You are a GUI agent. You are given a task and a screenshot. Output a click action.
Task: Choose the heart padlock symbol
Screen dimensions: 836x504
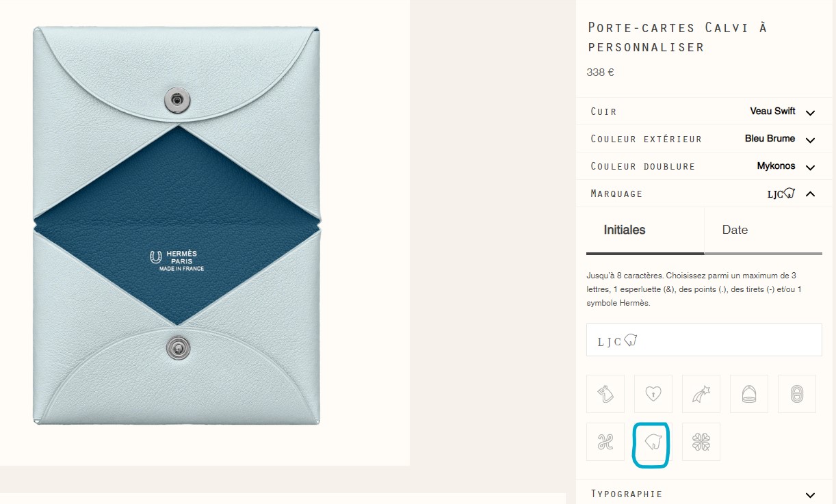(653, 394)
